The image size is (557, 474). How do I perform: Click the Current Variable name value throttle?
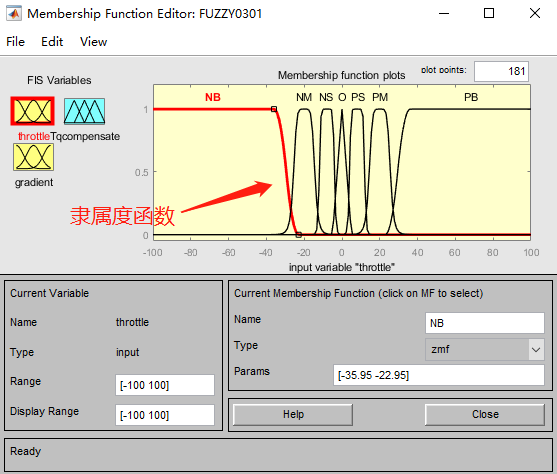pos(132,322)
